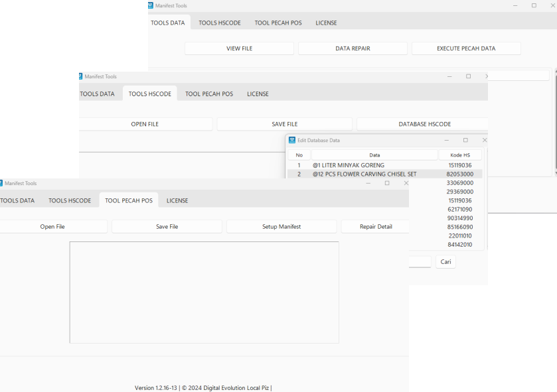Open the DATABASE HSCODE button

pyautogui.click(x=424, y=124)
